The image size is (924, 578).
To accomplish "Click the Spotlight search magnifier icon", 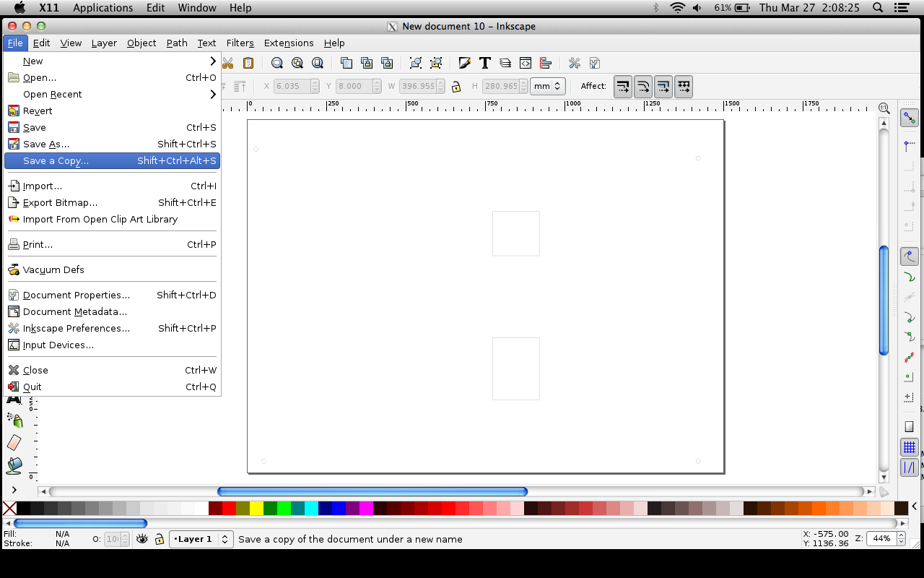I will tap(878, 8).
